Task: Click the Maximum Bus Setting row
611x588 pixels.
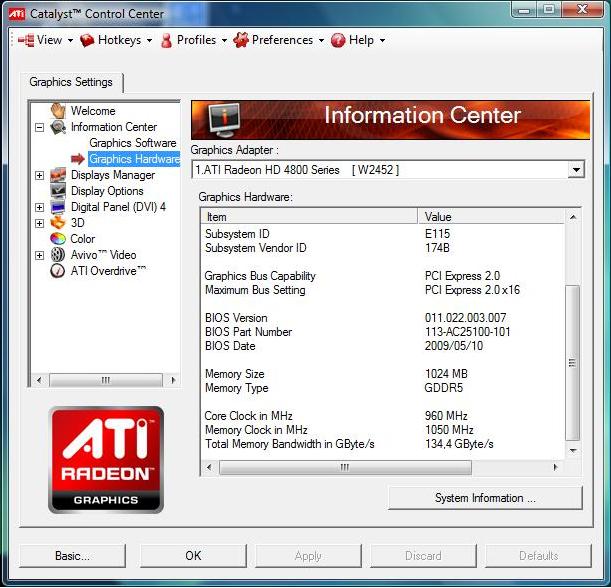Action: point(383,290)
